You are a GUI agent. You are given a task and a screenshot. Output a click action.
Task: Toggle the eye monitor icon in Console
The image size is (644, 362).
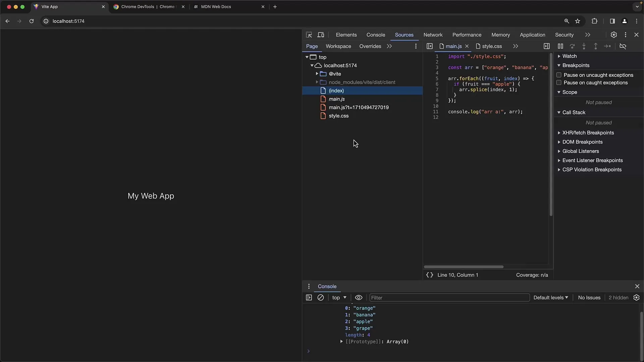358,297
